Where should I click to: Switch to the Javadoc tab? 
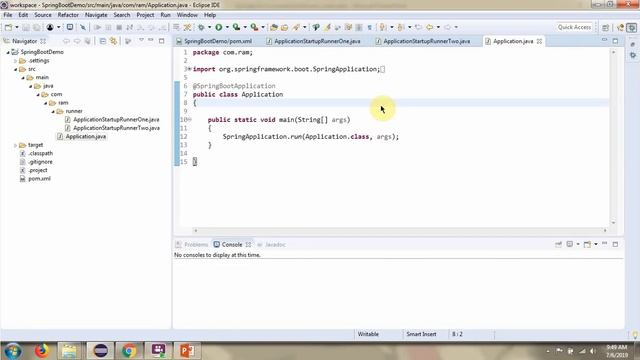pyautogui.click(x=271, y=244)
